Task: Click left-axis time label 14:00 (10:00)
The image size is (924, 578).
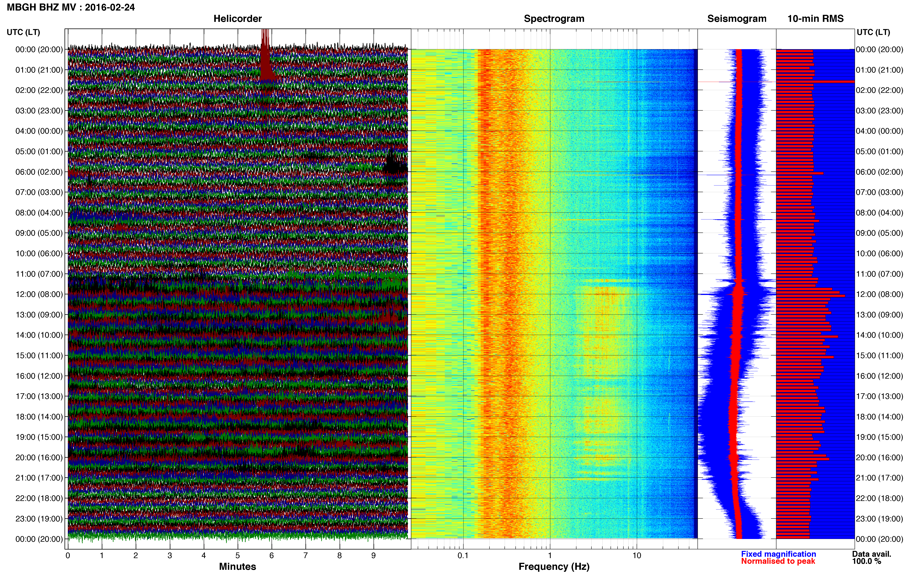Action: 39,335
